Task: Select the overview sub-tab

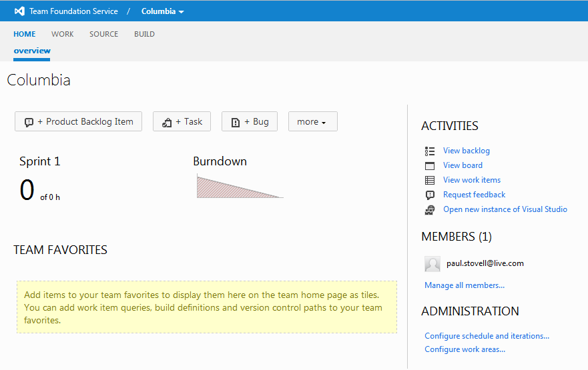Action: pyautogui.click(x=32, y=51)
